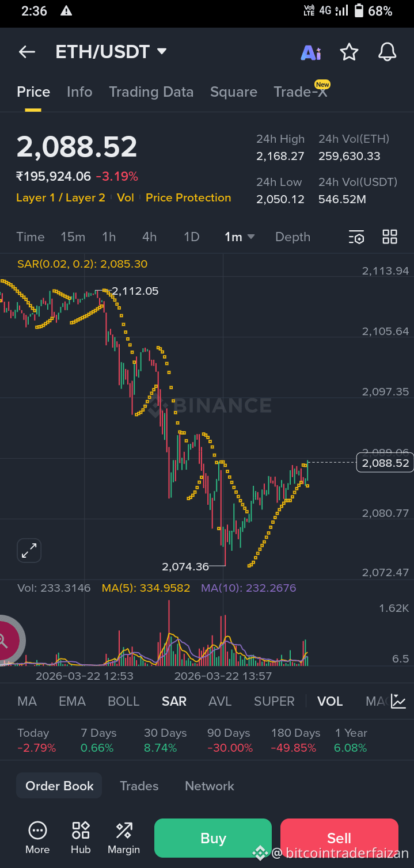Screen dimensions: 414x868
Task: Open the AI assistant icon
Action: (311, 52)
